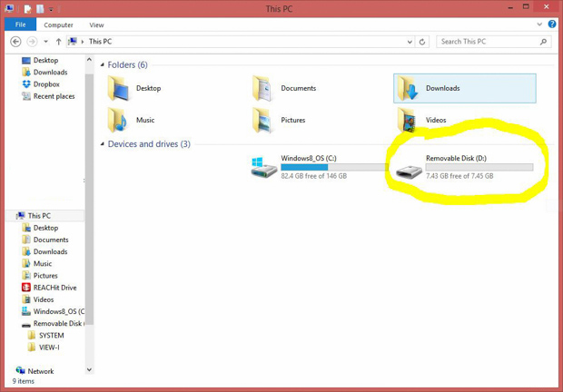Open the Desktop folder icon in Folders section
Viewport: 563px width, 392px height.
tap(118, 88)
